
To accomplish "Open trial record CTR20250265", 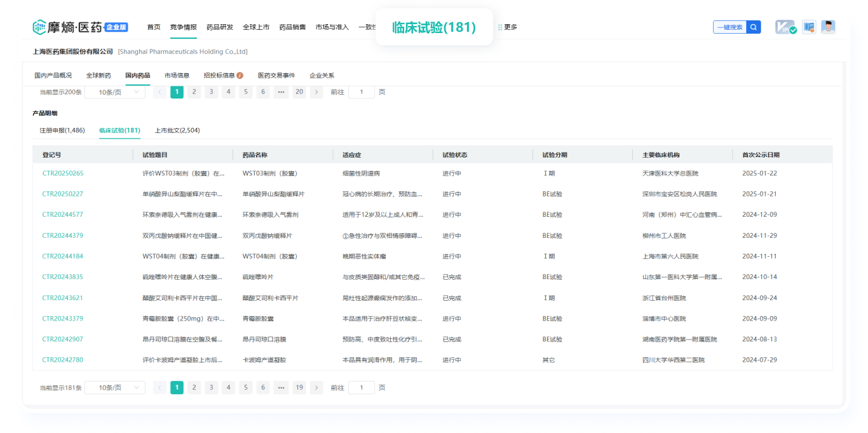I will [63, 174].
